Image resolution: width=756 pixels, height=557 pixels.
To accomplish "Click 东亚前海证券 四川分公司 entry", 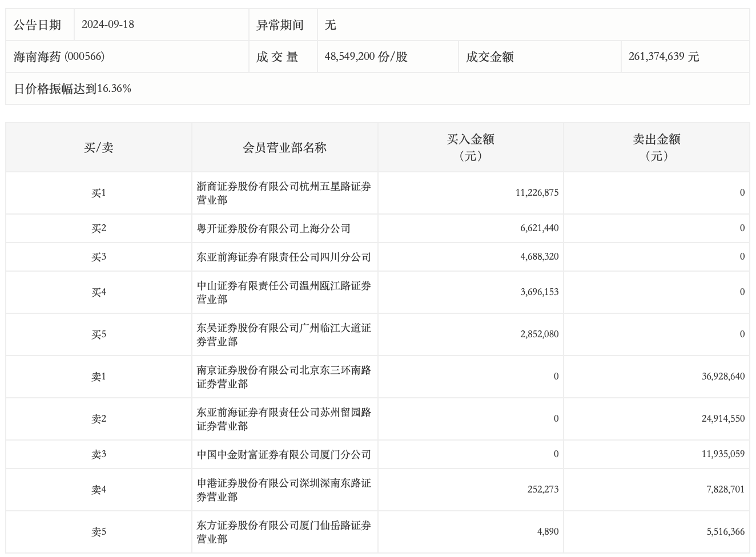I will tap(284, 257).
